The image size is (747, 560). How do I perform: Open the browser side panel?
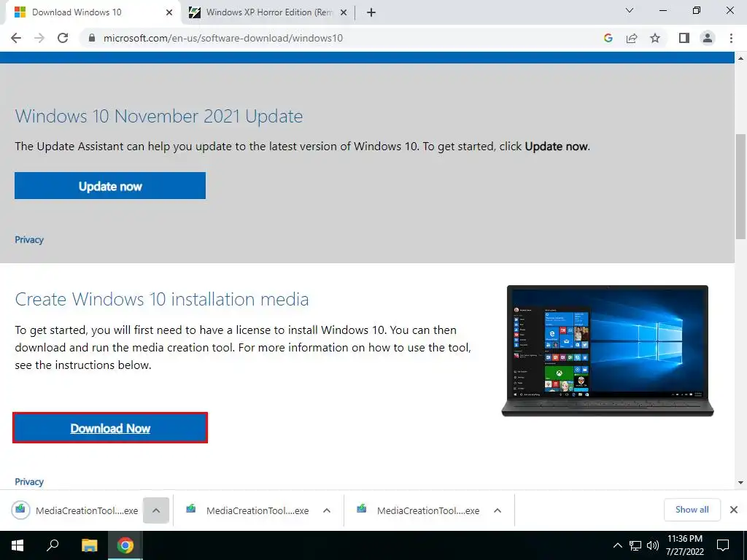tap(684, 38)
